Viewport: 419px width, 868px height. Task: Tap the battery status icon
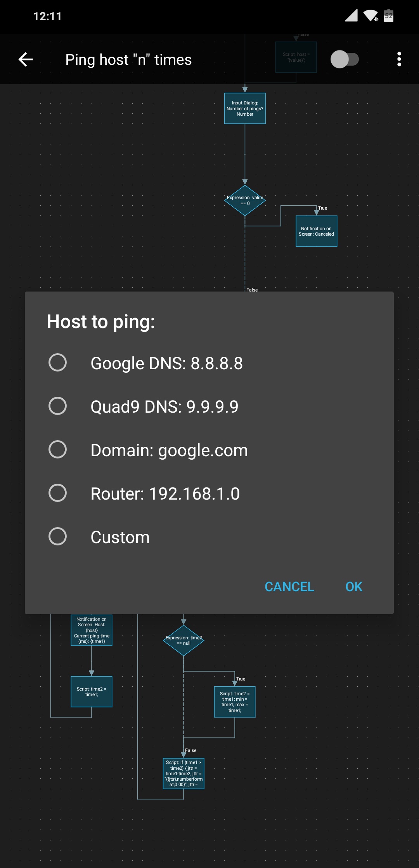click(389, 16)
